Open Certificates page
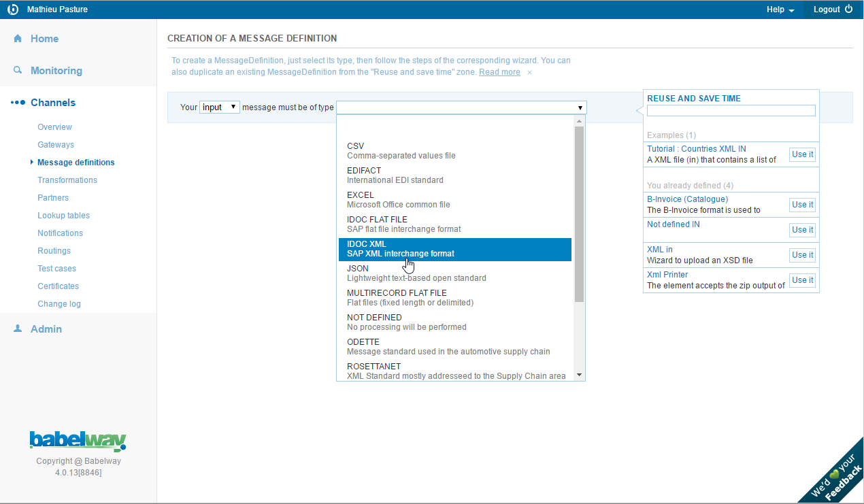864x504 pixels. coord(58,286)
